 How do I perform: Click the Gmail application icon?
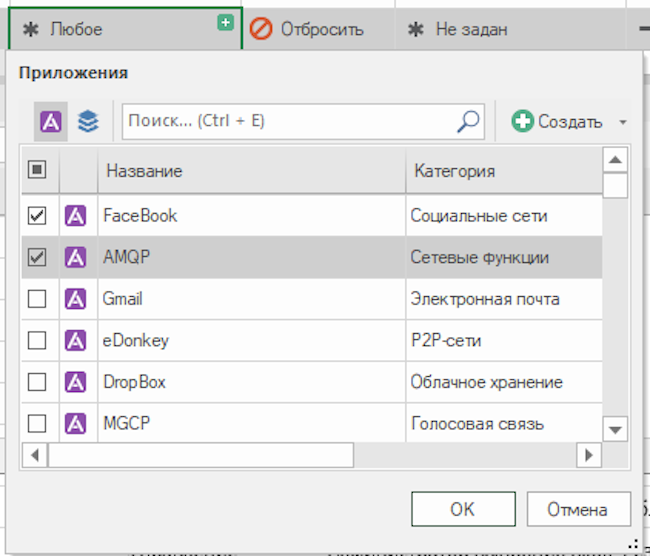point(76,298)
